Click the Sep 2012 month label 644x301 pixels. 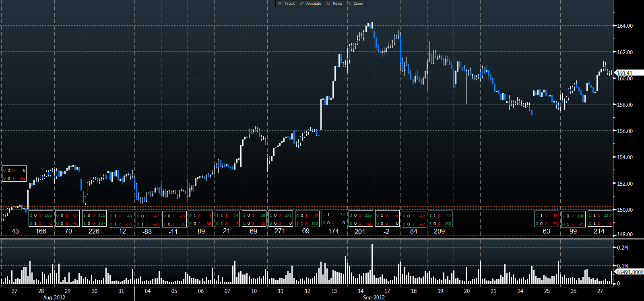click(374, 298)
